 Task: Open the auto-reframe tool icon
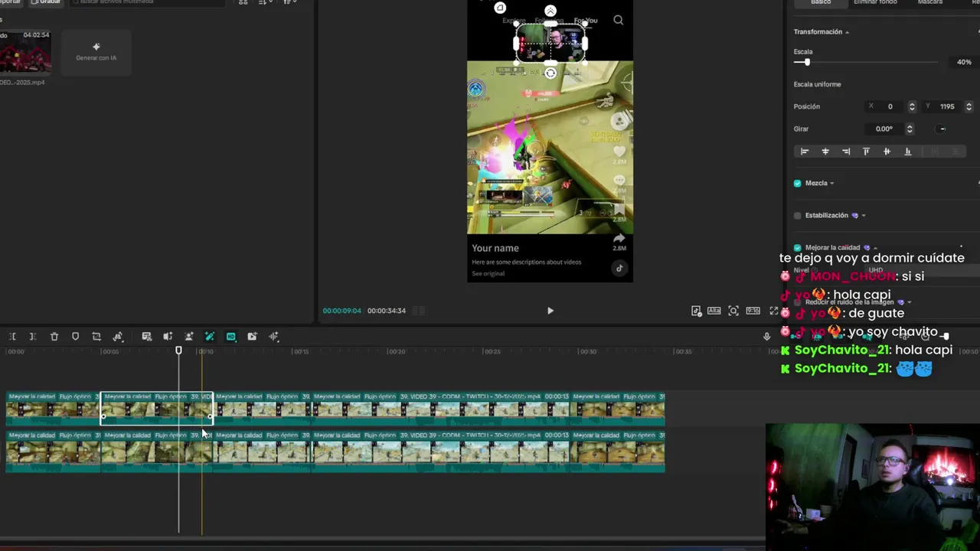(118, 337)
